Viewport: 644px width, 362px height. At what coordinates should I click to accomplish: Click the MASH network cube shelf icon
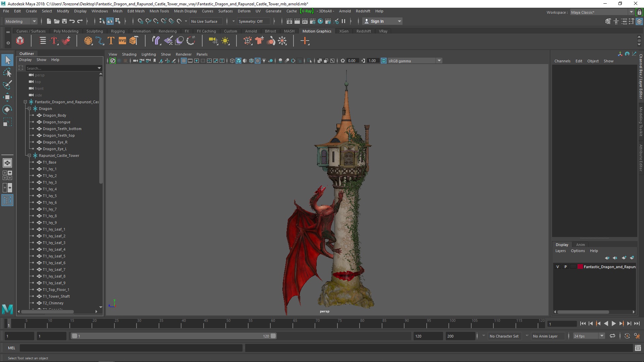[x=20, y=41]
